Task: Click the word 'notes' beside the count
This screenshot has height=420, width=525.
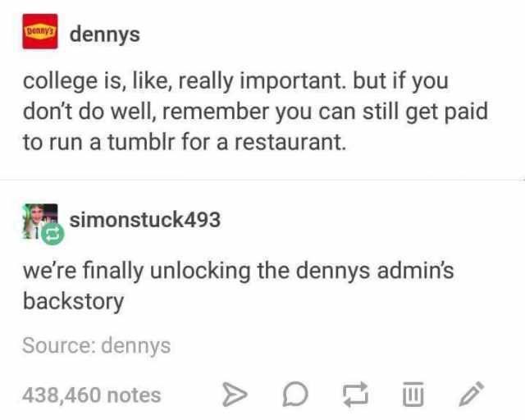Action: tap(135, 395)
